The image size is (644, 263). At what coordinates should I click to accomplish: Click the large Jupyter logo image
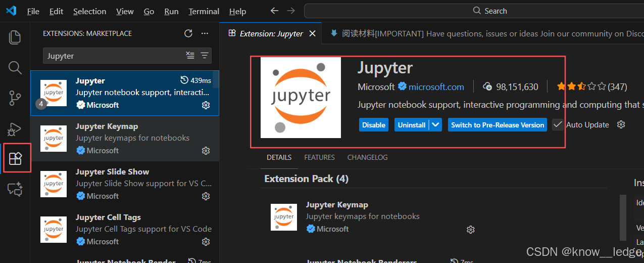point(301,98)
